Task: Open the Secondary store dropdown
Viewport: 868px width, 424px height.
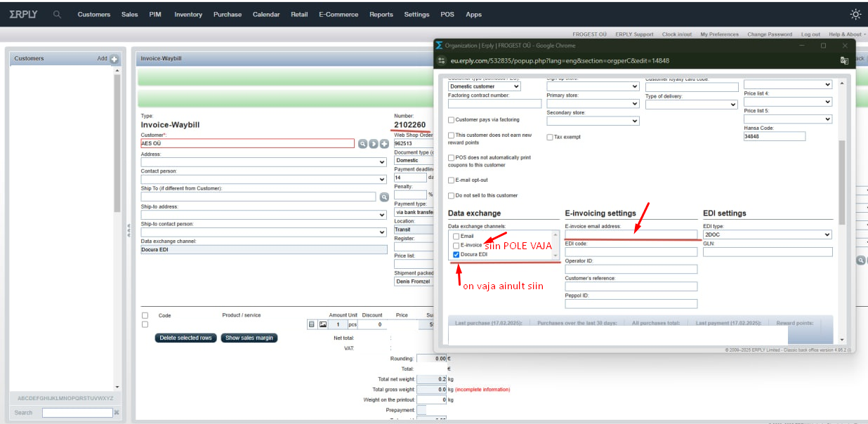Action: [593, 121]
